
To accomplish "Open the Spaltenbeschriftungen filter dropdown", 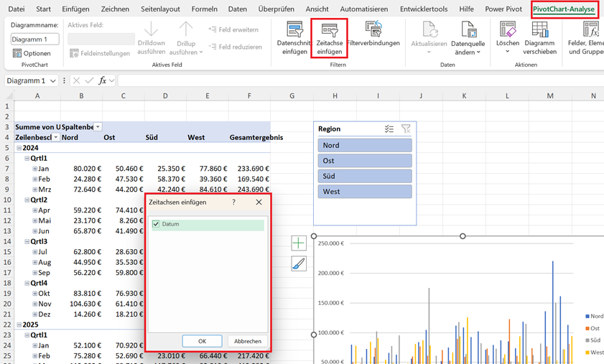I will (98, 127).
